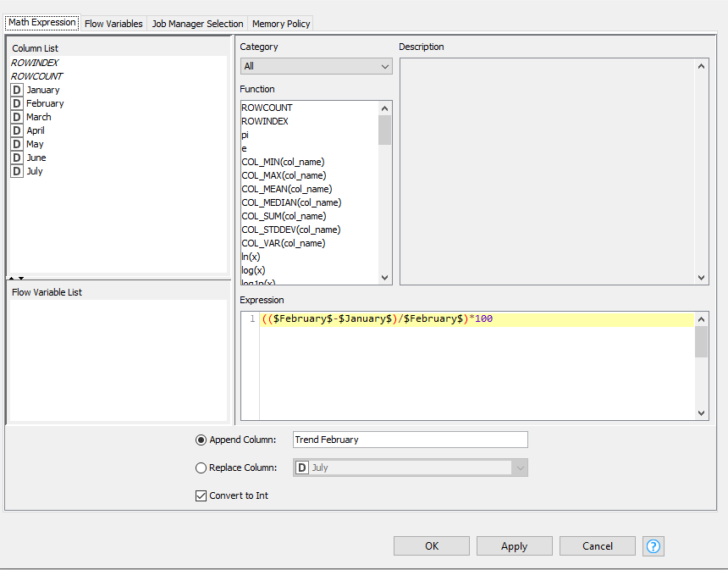
Task: Click the January column type icon
Action: click(17, 90)
